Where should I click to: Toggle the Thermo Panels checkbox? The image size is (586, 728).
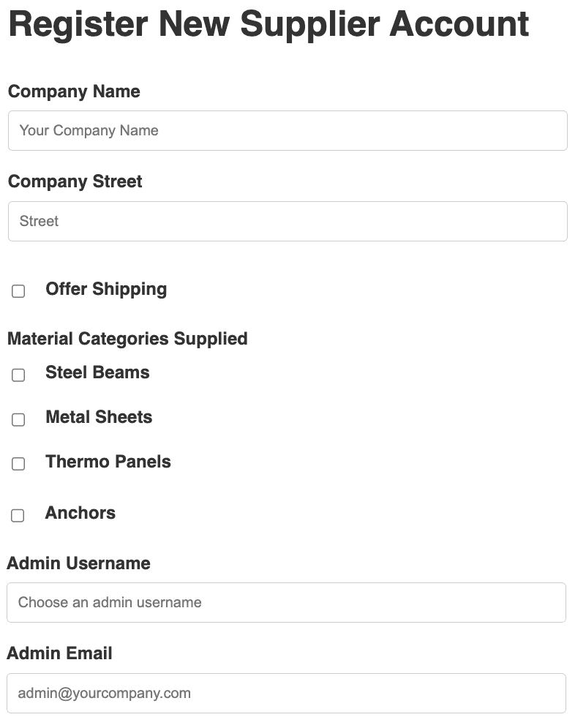point(18,464)
